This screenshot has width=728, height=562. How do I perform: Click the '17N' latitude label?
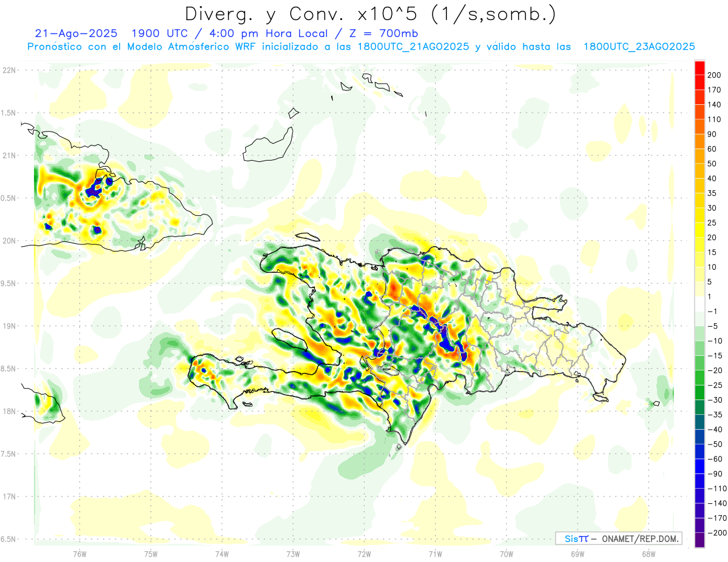coord(8,497)
